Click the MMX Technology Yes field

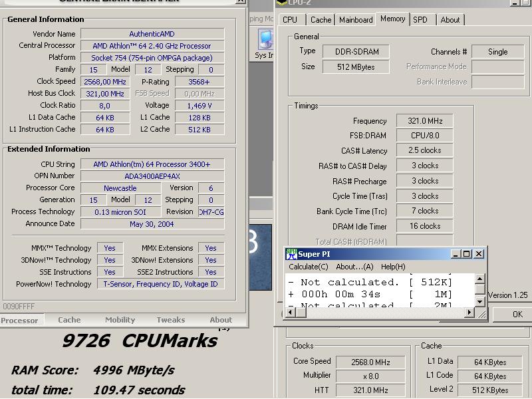tap(110, 248)
